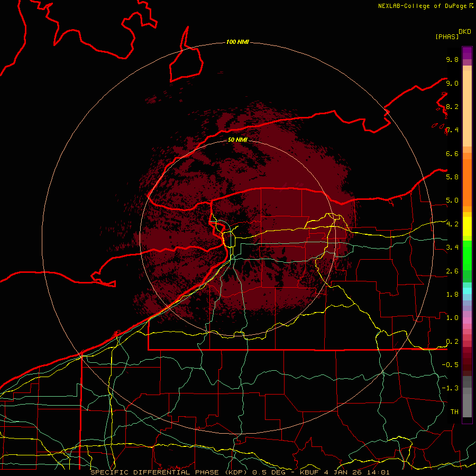Click the 9.8 value on the color scale
Image resolution: width=476 pixels, height=476 pixels.
point(452,59)
